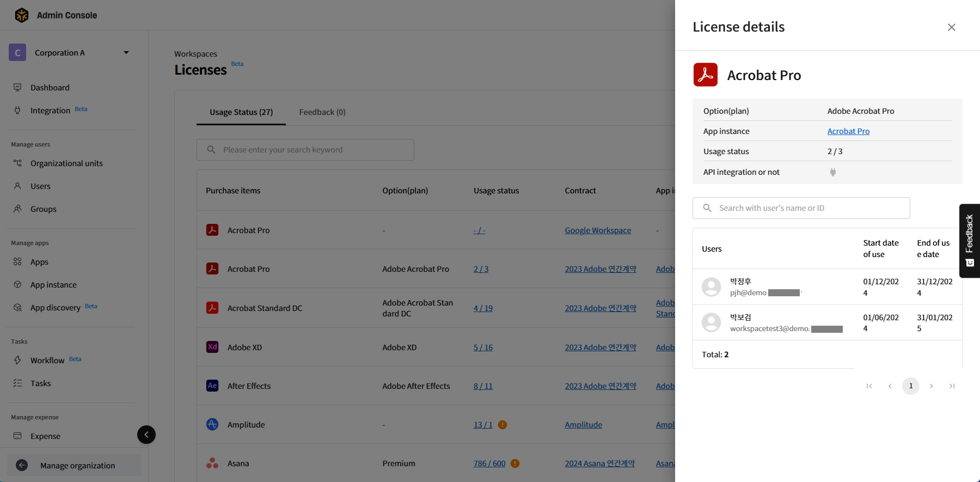This screenshot has width=980, height=482.
Task: Open Integration in the sidebar
Action: (x=50, y=111)
